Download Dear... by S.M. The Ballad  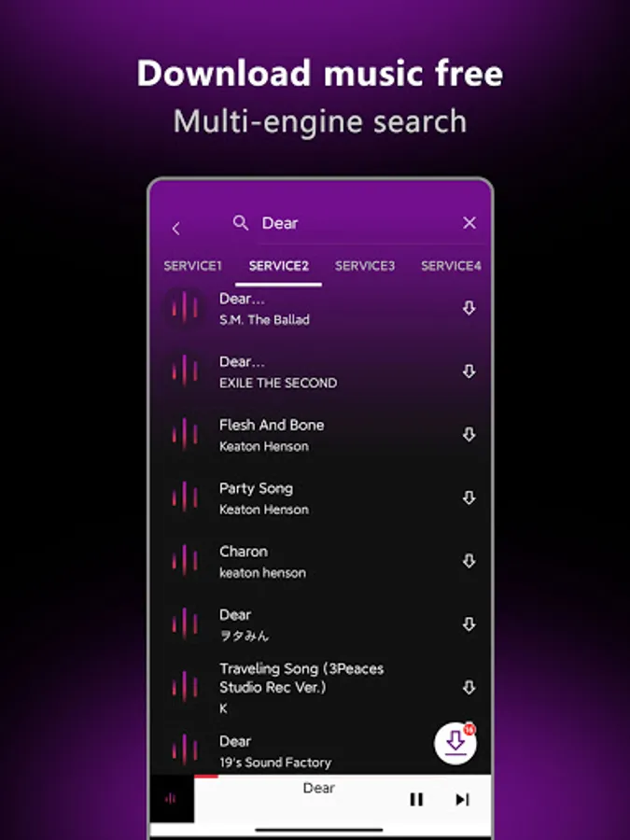click(x=469, y=308)
